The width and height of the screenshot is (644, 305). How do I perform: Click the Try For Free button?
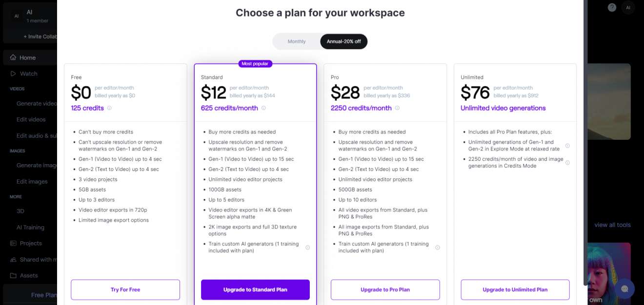click(x=125, y=289)
